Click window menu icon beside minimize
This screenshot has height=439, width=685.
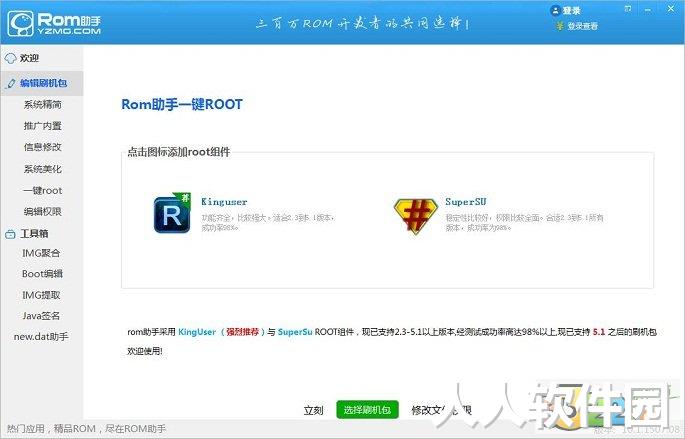[x=628, y=9]
